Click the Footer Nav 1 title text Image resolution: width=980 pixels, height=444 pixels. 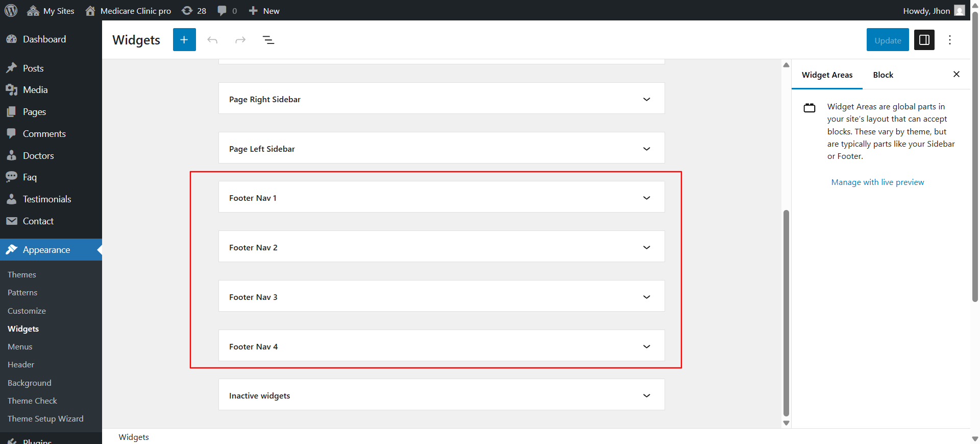(x=253, y=198)
